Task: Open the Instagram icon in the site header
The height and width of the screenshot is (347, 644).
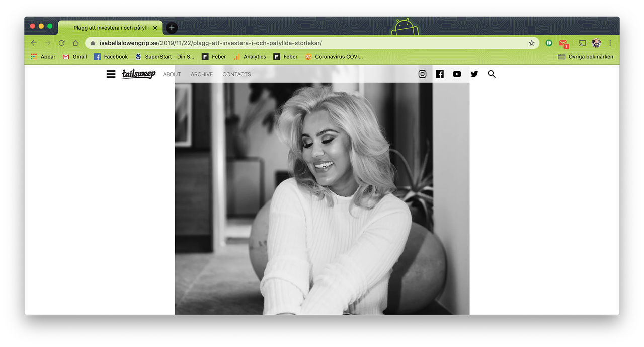Action: click(422, 74)
